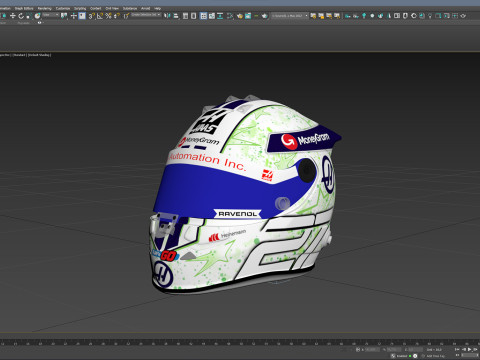Open the Civil View menu
The width and height of the screenshot is (480, 360).
112,8
